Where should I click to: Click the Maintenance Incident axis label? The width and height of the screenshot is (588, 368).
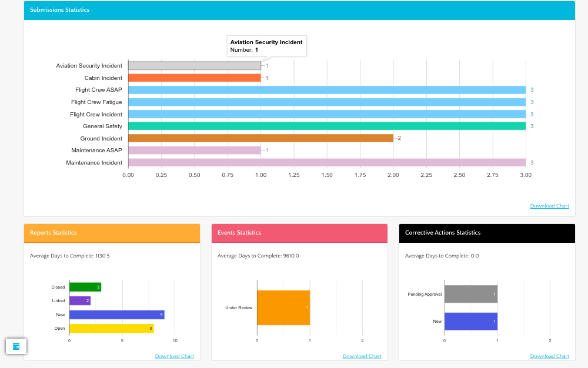[x=94, y=163]
